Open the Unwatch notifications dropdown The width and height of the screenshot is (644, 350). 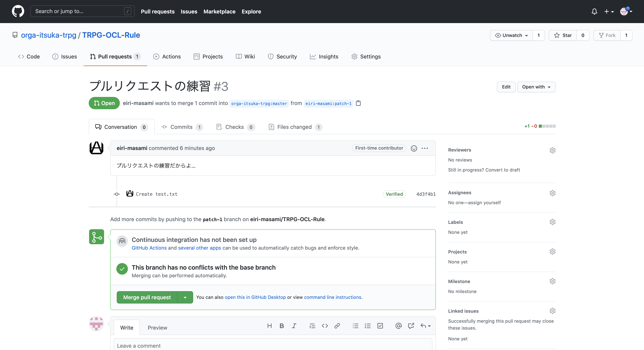(512, 35)
